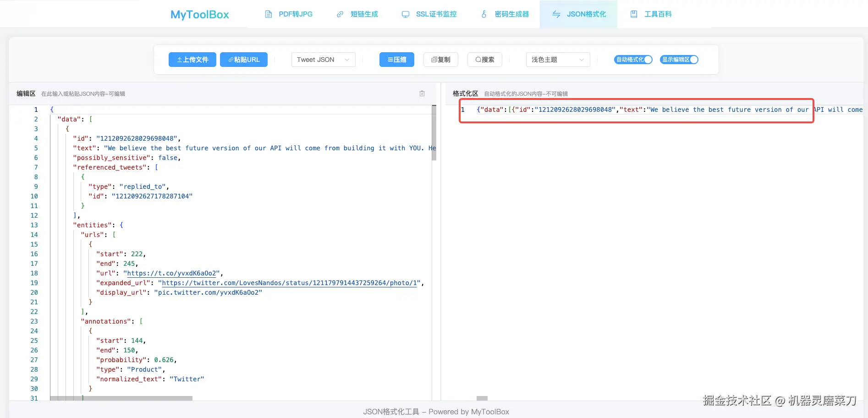Open the SSL证书监控 page

429,14
